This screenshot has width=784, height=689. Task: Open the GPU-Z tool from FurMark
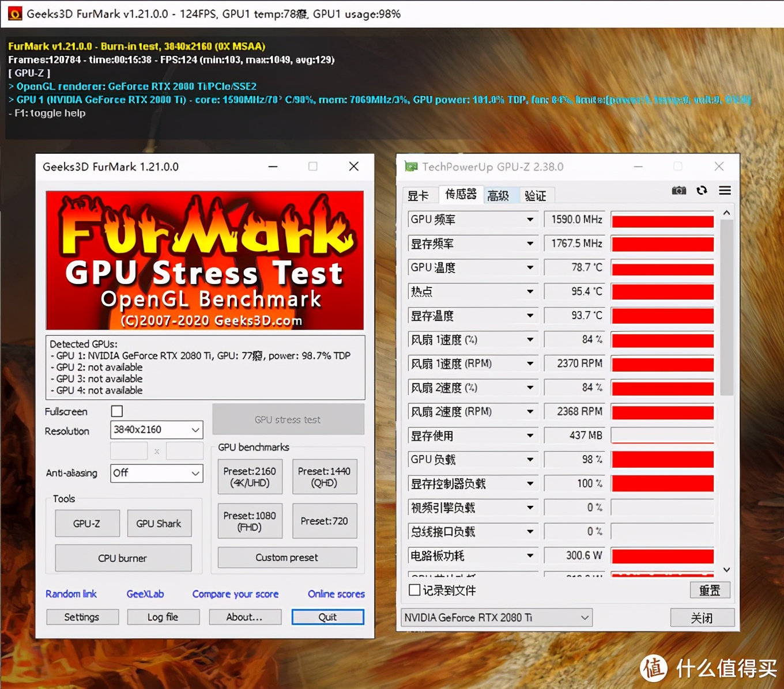click(x=87, y=524)
